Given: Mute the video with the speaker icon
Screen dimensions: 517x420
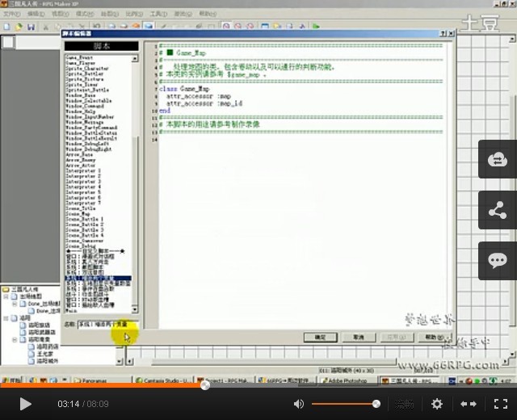Looking at the screenshot, I should coord(298,404).
